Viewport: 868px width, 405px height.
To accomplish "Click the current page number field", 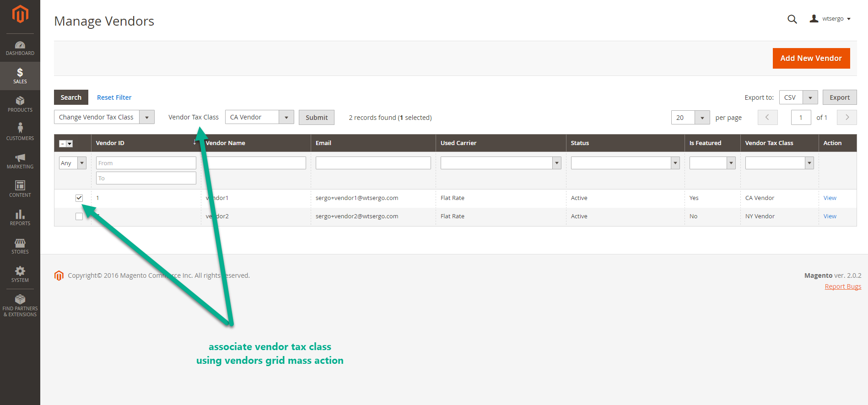I will click(801, 118).
